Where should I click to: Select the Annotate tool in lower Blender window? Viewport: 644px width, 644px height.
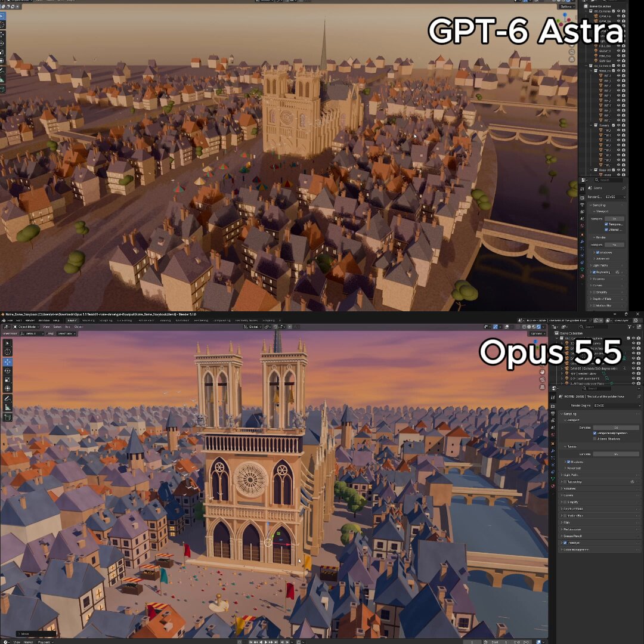(x=8, y=398)
